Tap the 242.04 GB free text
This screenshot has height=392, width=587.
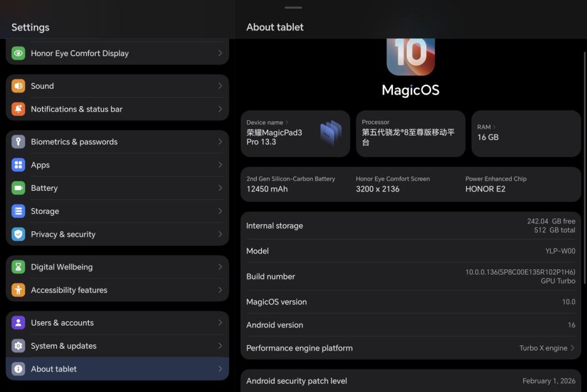(x=551, y=221)
